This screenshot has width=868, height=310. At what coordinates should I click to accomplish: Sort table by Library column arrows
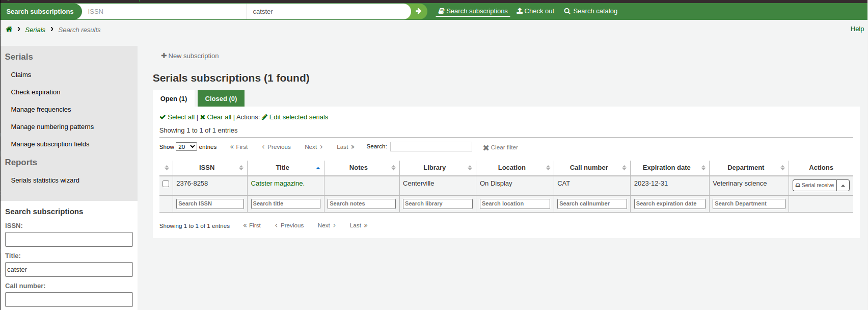[x=470, y=168]
